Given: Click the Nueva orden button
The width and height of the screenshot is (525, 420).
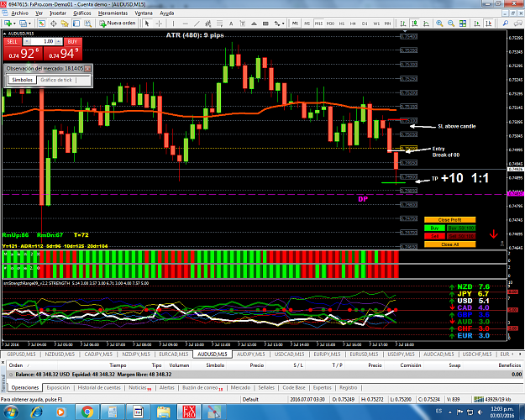Looking at the screenshot, I should (x=118, y=24).
